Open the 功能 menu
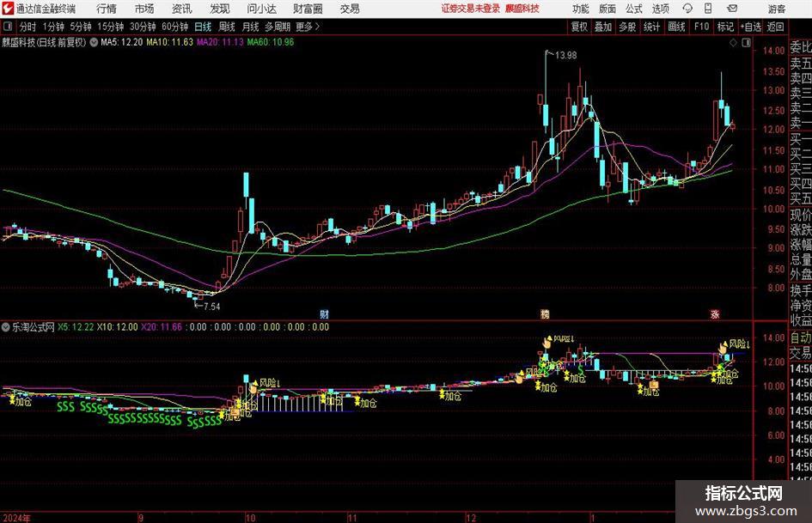812x523 pixels. pyautogui.click(x=581, y=9)
